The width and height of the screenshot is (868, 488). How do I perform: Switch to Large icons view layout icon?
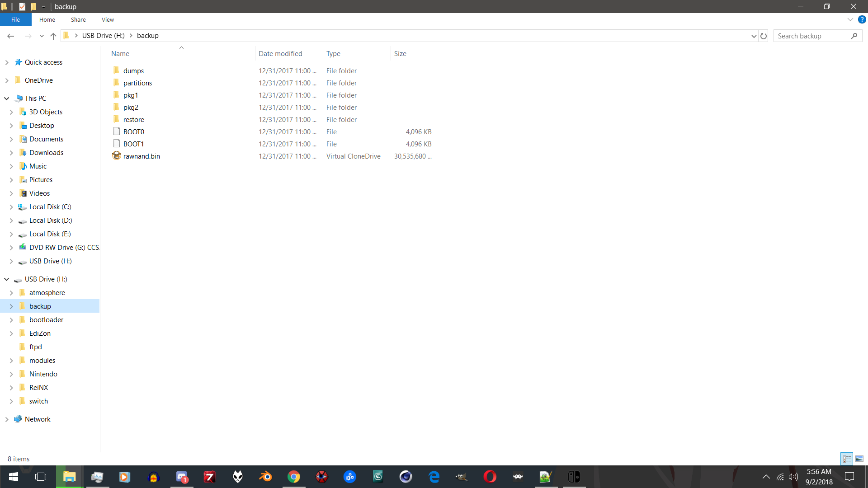(859, 459)
